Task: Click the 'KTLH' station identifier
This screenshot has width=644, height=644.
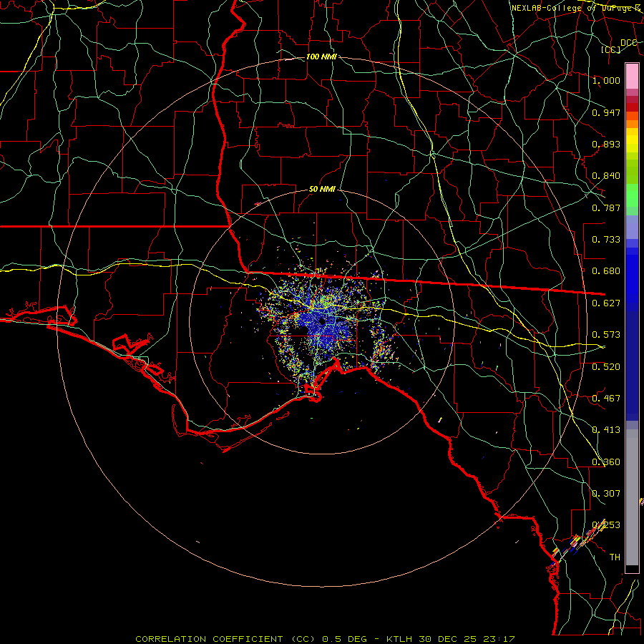Action: (399, 639)
